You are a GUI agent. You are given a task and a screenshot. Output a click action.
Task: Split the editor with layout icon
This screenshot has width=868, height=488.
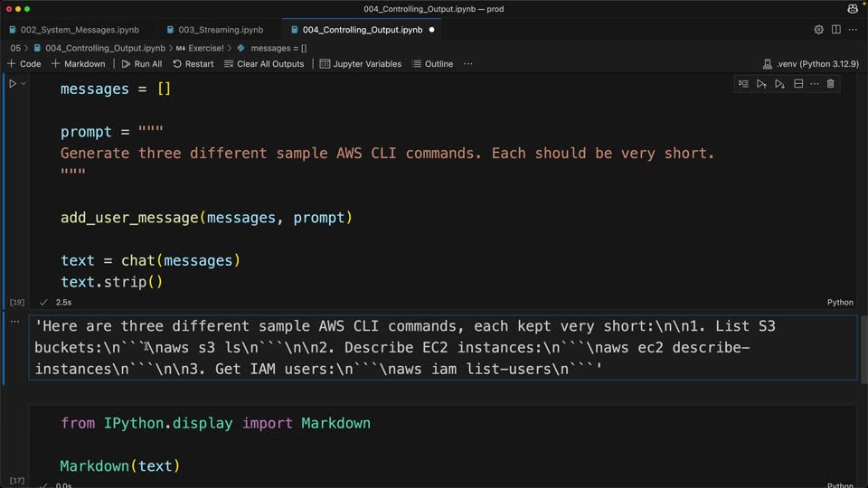click(x=835, y=29)
